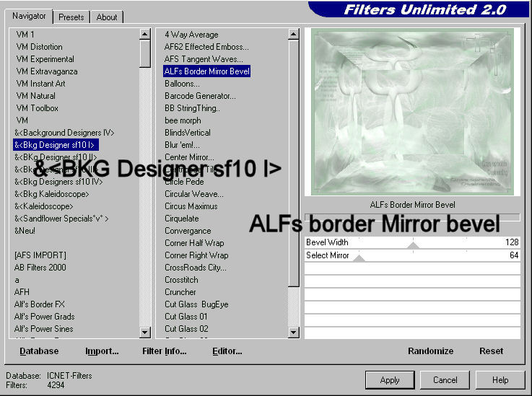Click the up arrow of the category list scrollbar
Viewport: 532px width, 396px height.
coord(145,34)
